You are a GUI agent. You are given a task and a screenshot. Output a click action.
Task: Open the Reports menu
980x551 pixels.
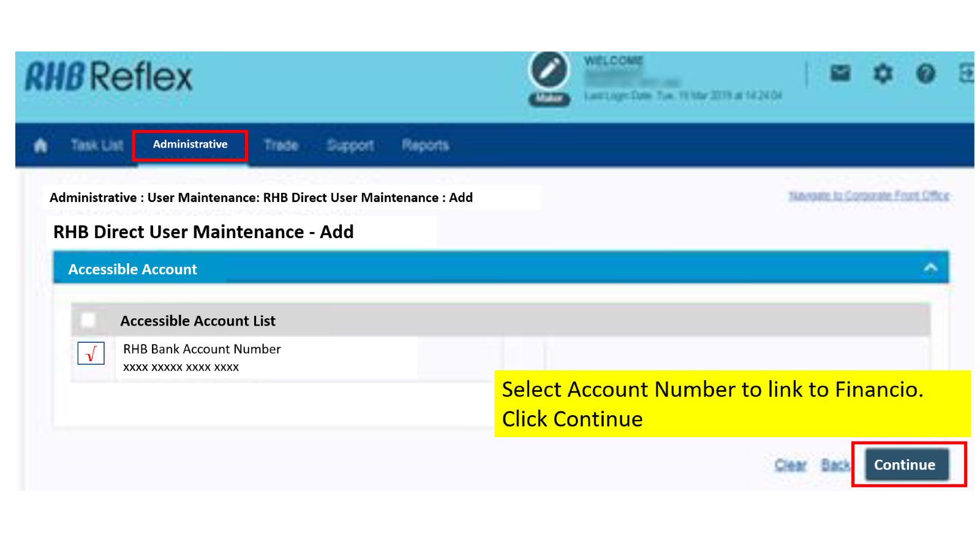(425, 145)
